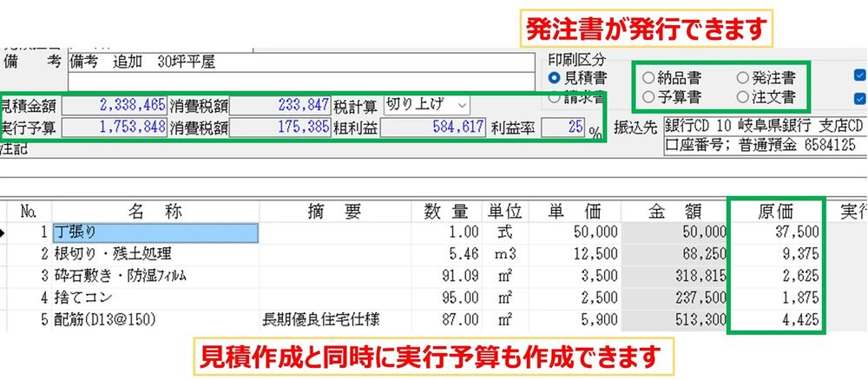Viewport: 868px width, 380px height.
Task: Select the 配筋(D13@150) row name
Action: (x=155, y=320)
